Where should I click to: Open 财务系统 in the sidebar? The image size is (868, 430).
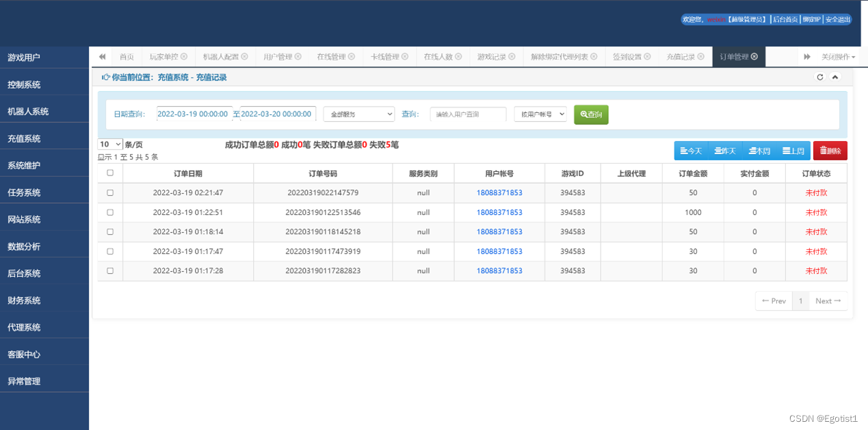[x=44, y=301]
